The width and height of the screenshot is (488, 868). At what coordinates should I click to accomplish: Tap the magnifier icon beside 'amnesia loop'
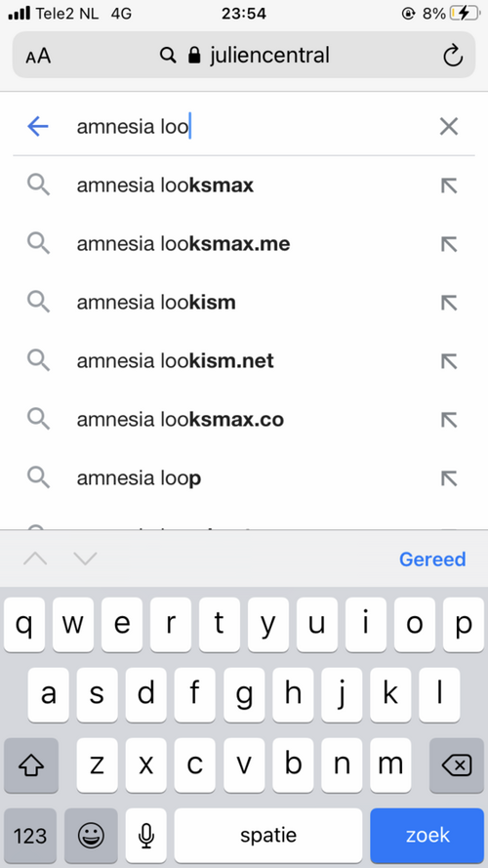pyautogui.click(x=38, y=477)
